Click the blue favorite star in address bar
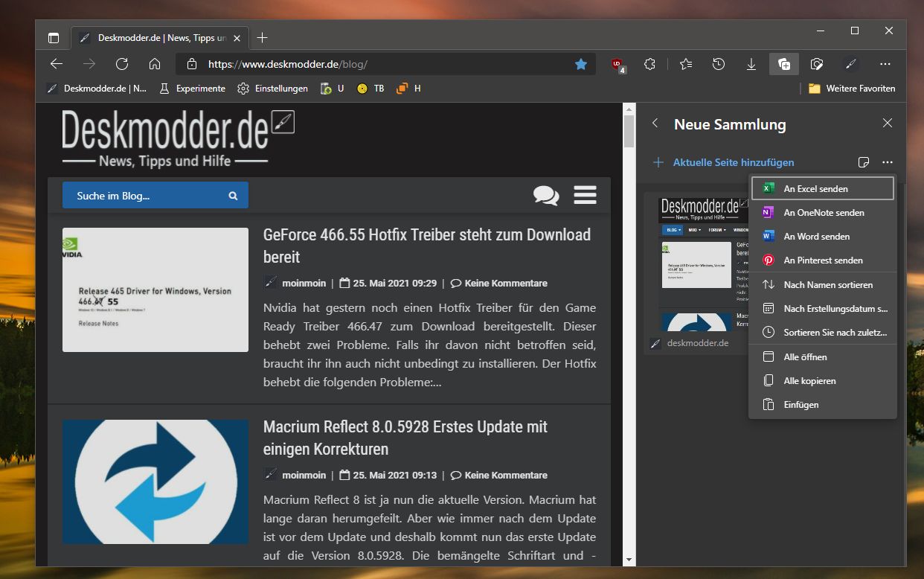 point(581,64)
